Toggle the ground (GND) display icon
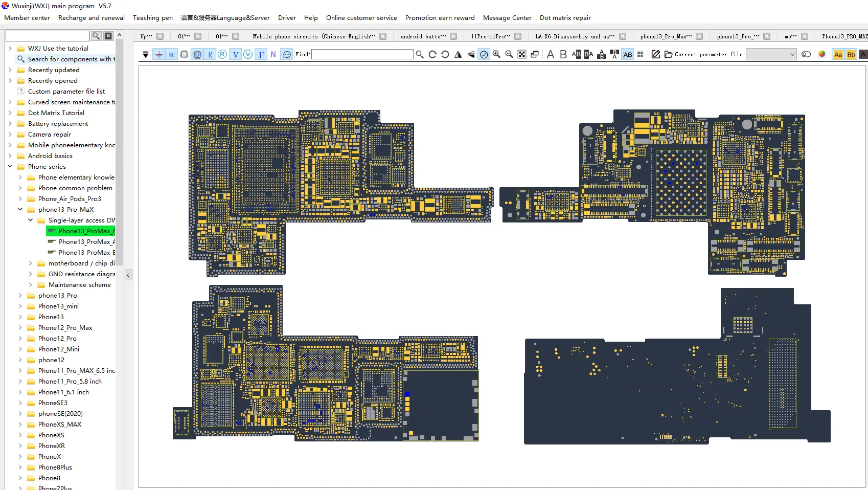 pyautogui.click(x=159, y=54)
